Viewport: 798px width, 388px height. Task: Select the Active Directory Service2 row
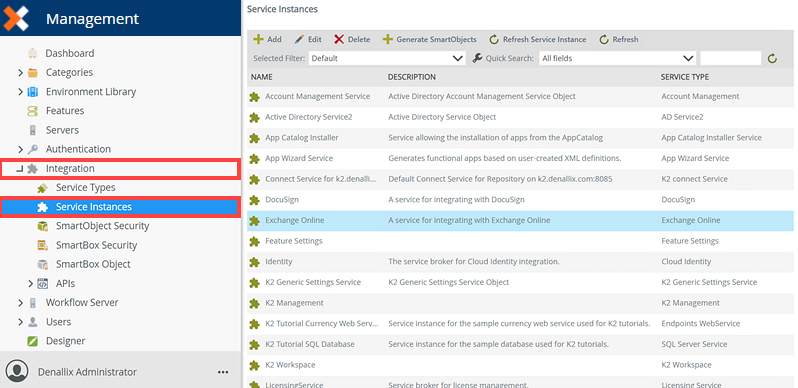521,117
